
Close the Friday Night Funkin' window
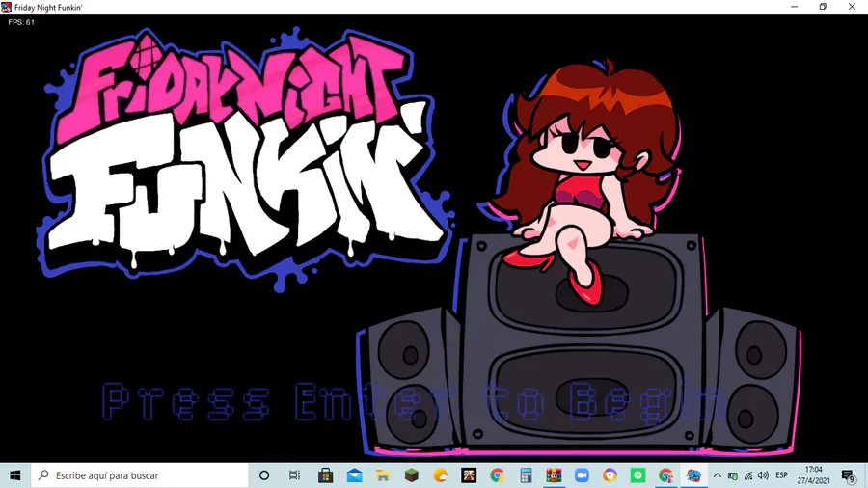coord(852,7)
